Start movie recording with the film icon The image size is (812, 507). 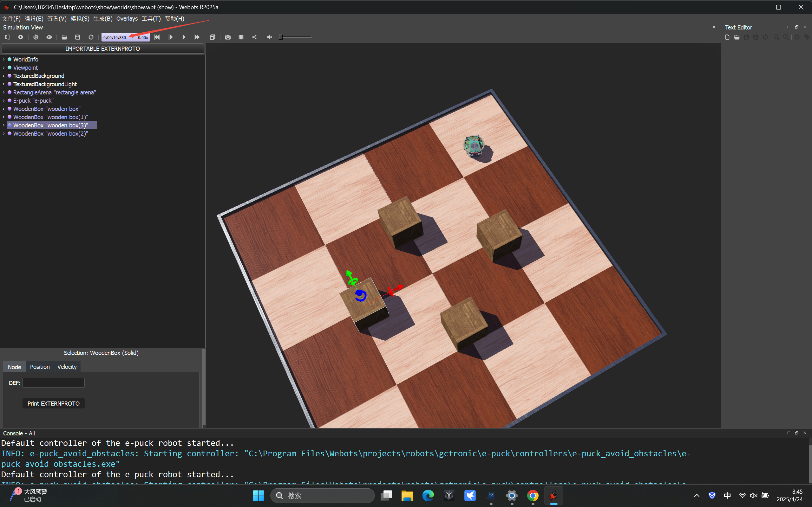[x=241, y=37]
